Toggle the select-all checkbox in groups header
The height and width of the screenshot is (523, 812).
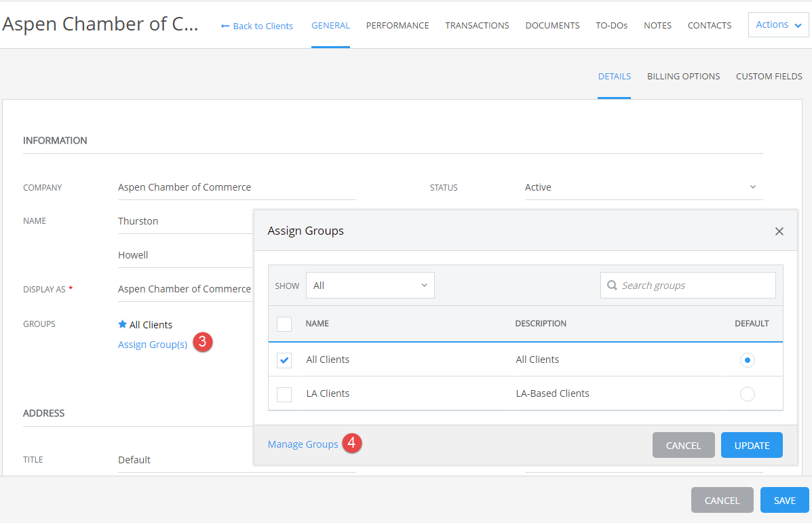click(284, 324)
